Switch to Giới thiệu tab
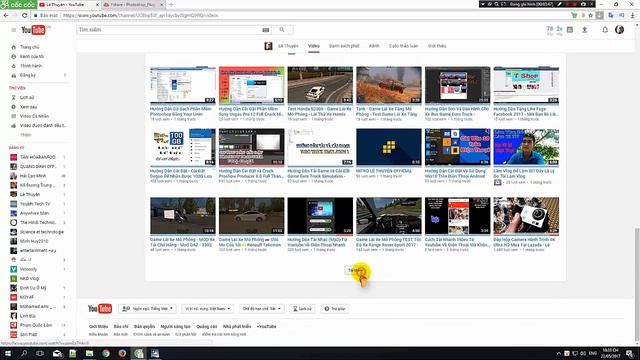Image resolution: width=640 pixels, height=360 pixels. coord(437,46)
